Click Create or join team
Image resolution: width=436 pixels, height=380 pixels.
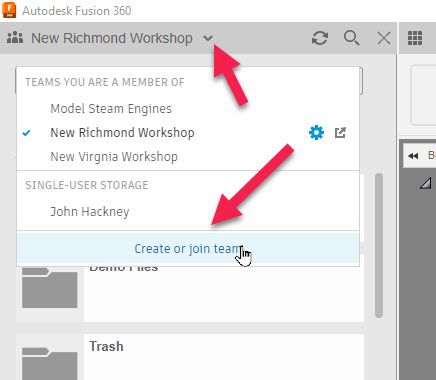[x=188, y=249]
